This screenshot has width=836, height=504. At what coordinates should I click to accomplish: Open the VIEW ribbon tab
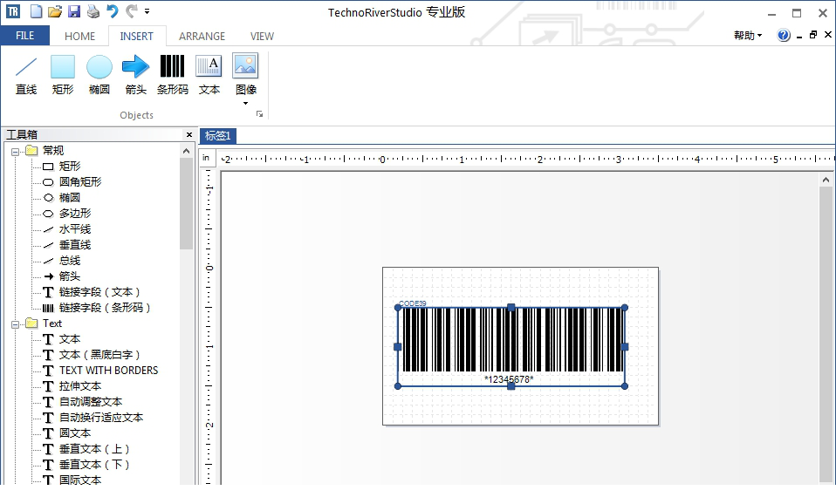(x=262, y=37)
